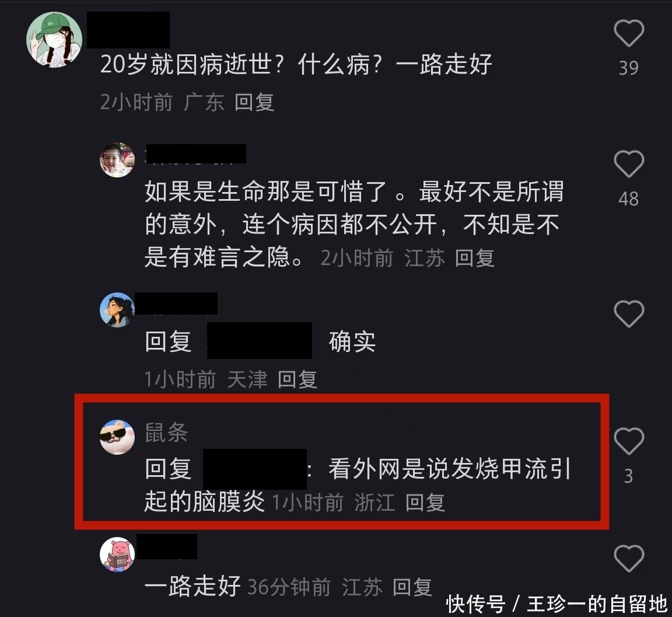
Task: Like the comment with 39 likes
Action: pyautogui.click(x=629, y=33)
